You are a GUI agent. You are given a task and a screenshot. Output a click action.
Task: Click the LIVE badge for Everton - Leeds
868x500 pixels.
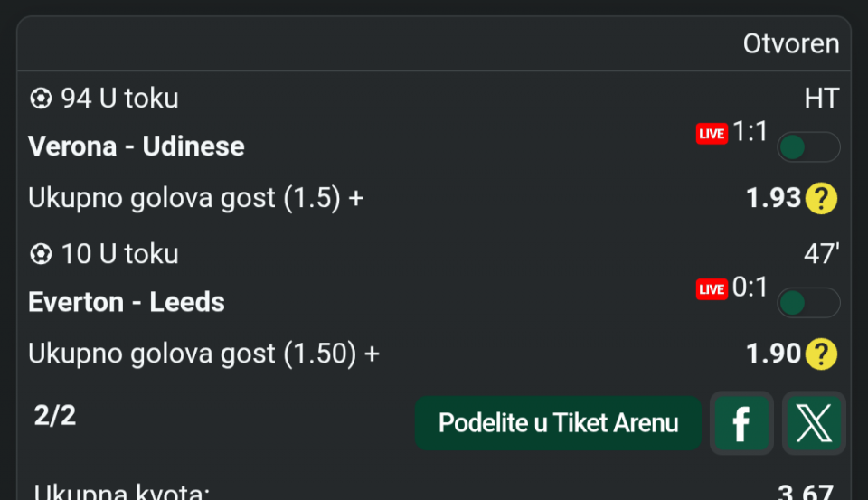pos(712,289)
